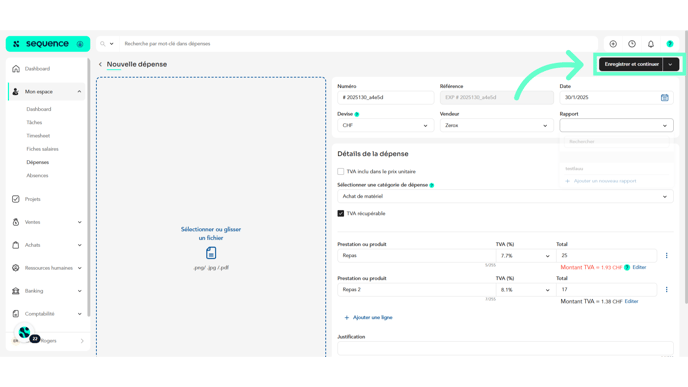This screenshot has width=688, height=387.
Task: Expand the Ventes menu
Action: (79, 222)
